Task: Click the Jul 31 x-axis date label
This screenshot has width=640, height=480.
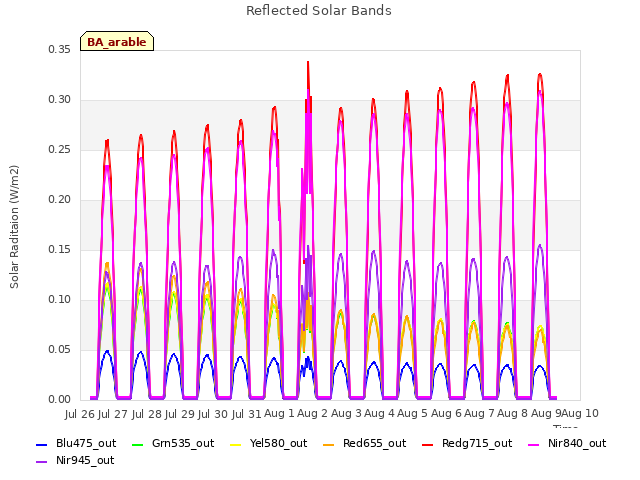Action: click(247, 414)
